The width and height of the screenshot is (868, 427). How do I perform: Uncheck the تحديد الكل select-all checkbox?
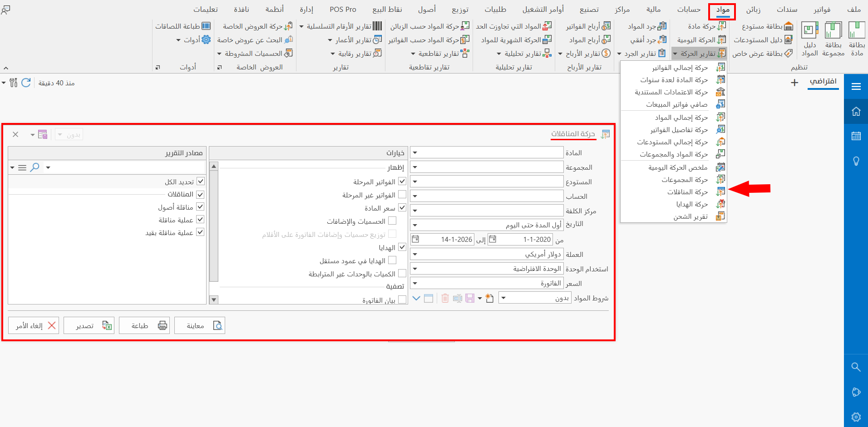(x=200, y=181)
